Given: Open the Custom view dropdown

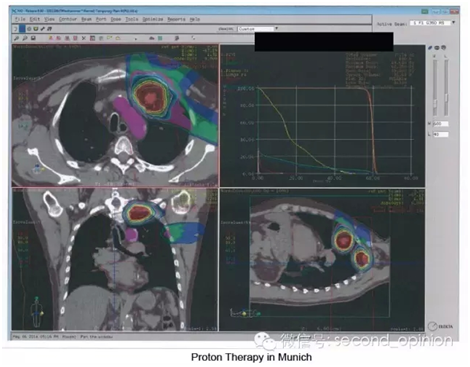Looking at the screenshot, I should (x=258, y=29).
